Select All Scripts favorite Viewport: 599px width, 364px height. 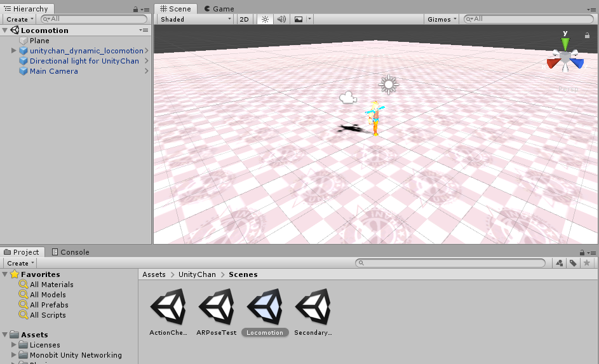[48, 315]
